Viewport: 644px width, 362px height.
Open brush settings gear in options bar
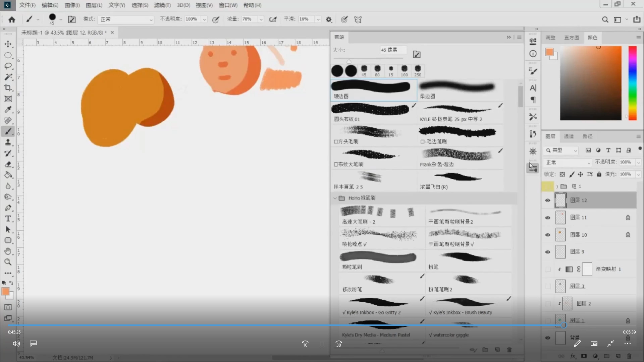(x=329, y=19)
